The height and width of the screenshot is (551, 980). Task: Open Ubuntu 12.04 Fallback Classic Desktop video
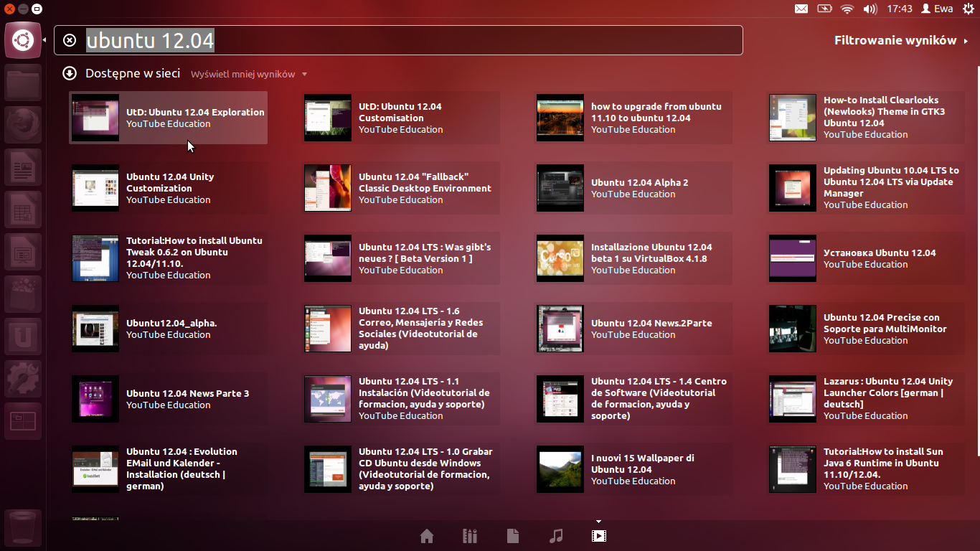401,188
